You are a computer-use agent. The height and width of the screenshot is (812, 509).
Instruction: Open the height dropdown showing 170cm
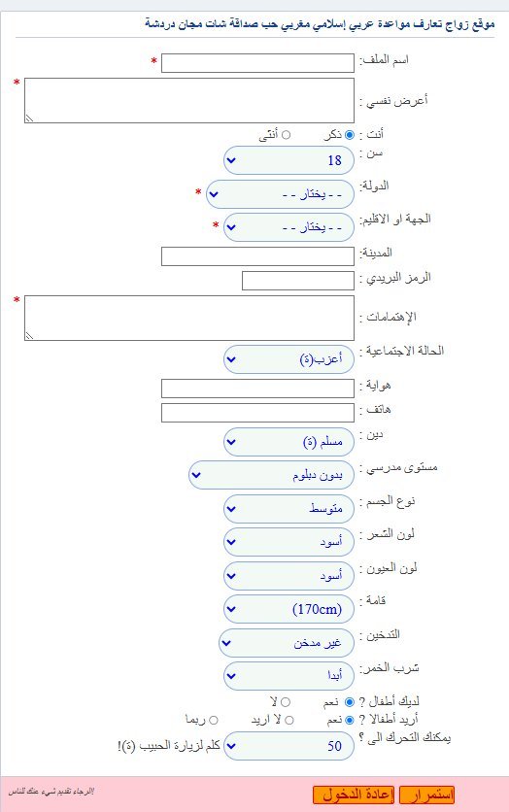(288, 609)
